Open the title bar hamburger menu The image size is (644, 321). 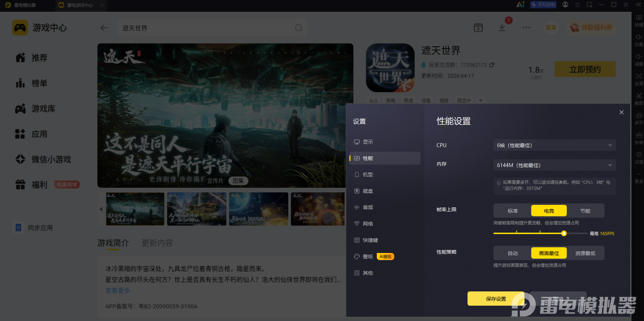[577, 5]
